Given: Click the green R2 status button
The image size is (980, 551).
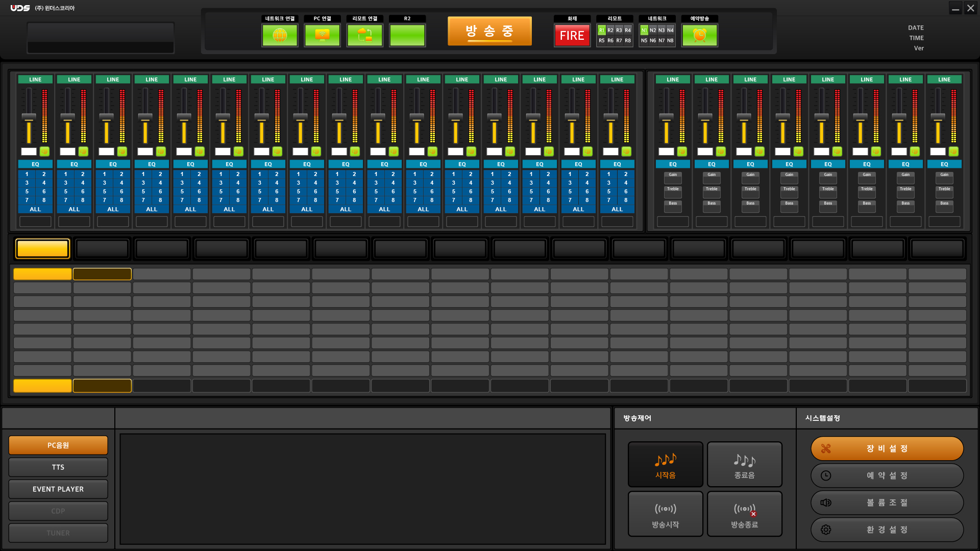Looking at the screenshot, I should click(x=407, y=35).
